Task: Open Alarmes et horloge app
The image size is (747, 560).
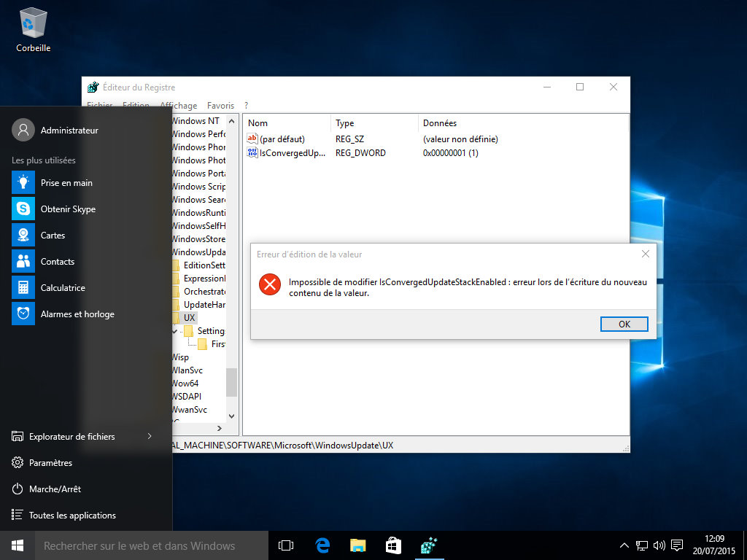Action: click(x=77, y=314)
